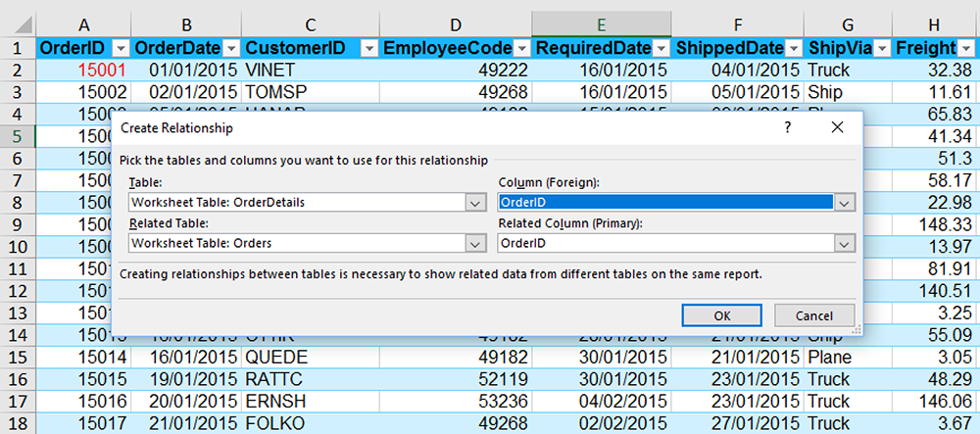
Task: Click Freight cell 148.33
Action: tap(934, 224)
